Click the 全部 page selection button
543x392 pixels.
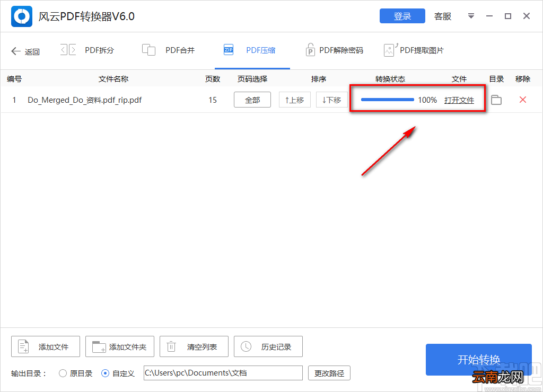click(x=252, y=100)
